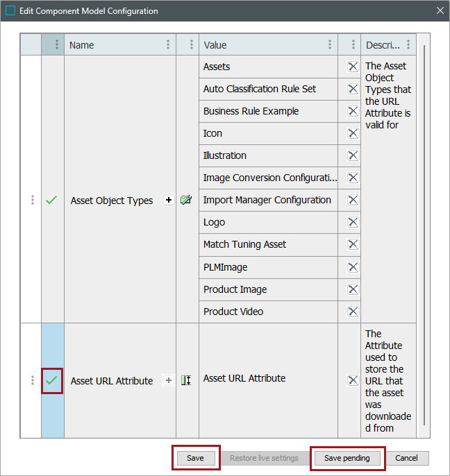Select the Assets value cell

[x=268, y=67]
